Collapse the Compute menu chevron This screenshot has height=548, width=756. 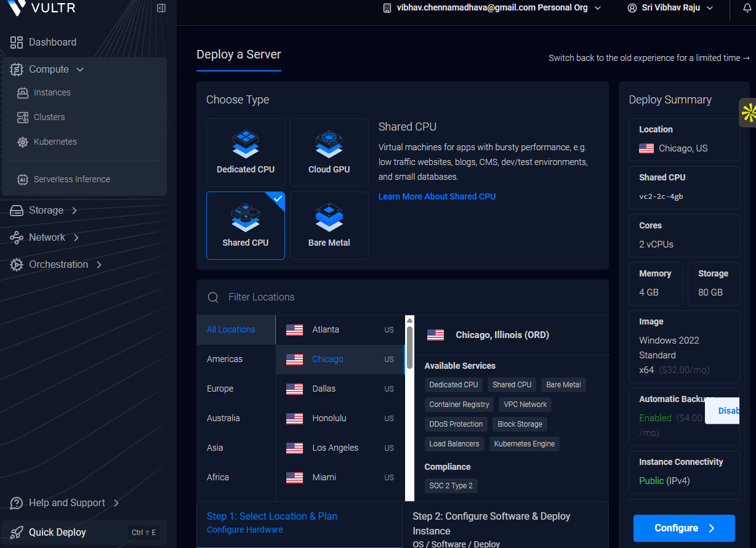click(x=80, y=70)
